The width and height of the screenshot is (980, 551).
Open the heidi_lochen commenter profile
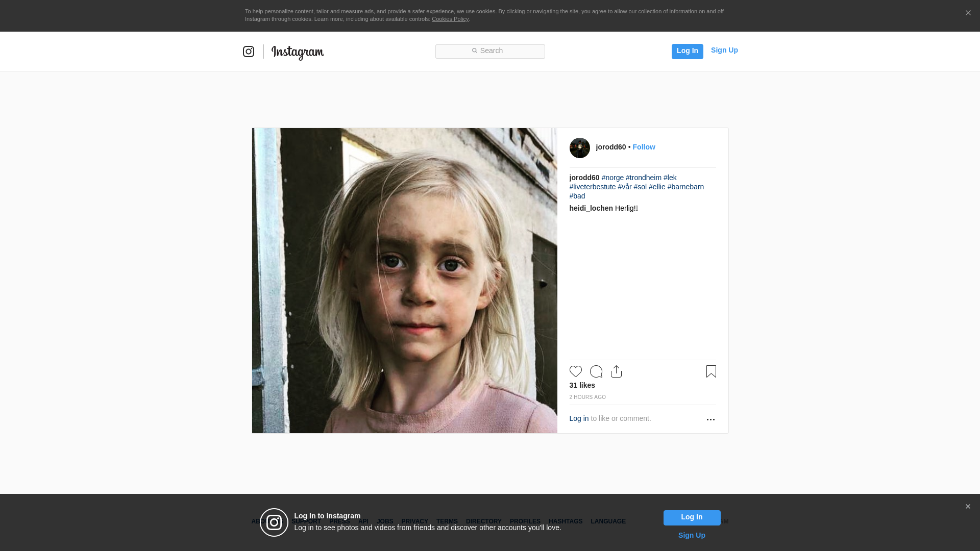click(x=591, y=208)
